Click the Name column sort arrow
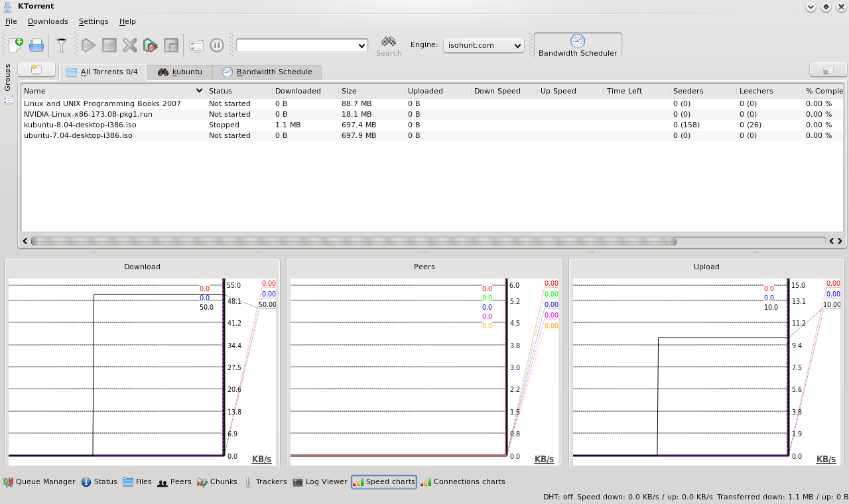 [x=199, y=91]
